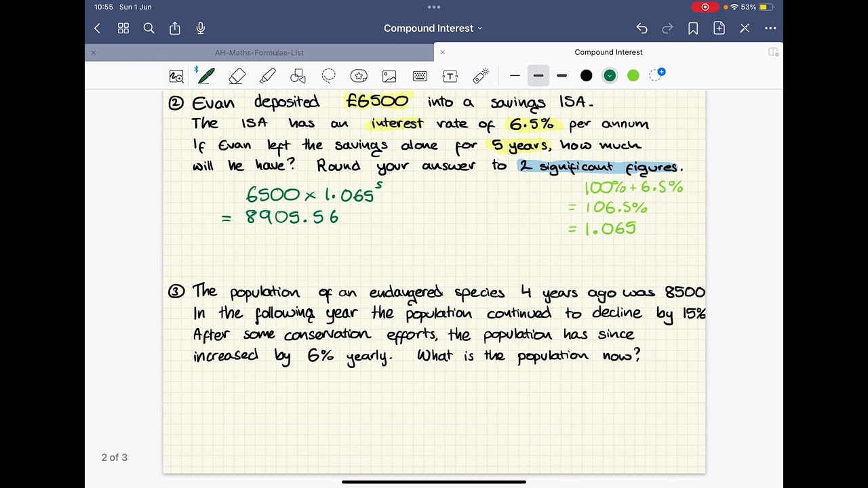
Task: Select the Lasso selection tool
Action: [329, 76]
